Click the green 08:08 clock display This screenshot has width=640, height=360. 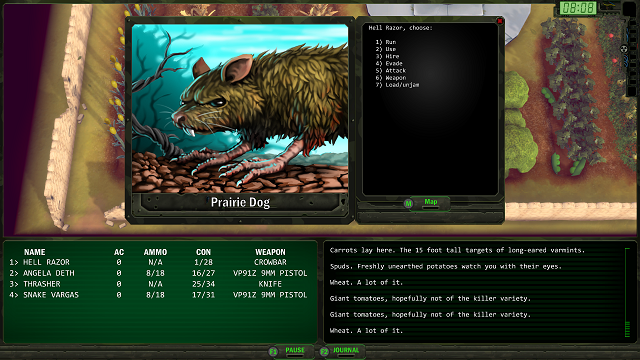578,8
